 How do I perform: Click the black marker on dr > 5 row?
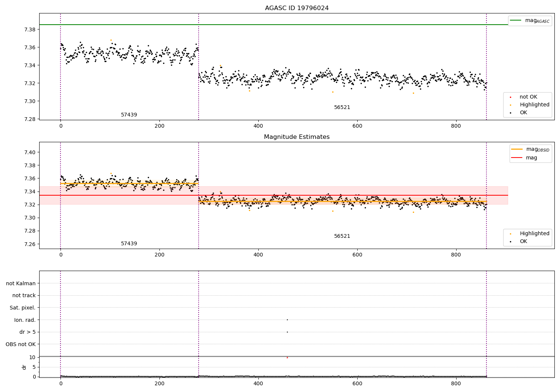tap(287, 332)
